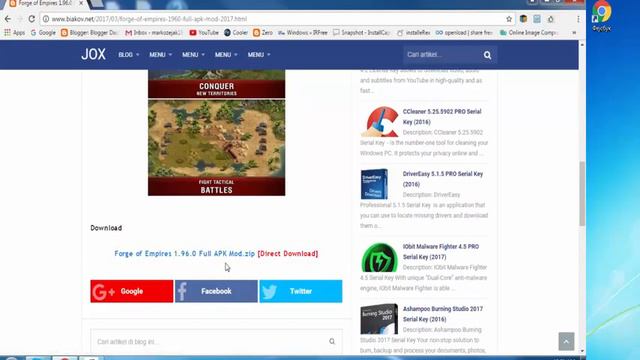Show more bookmarks with the overflow chevron
The height and width of the screenshot is (360, 640).
coord(574,33)
